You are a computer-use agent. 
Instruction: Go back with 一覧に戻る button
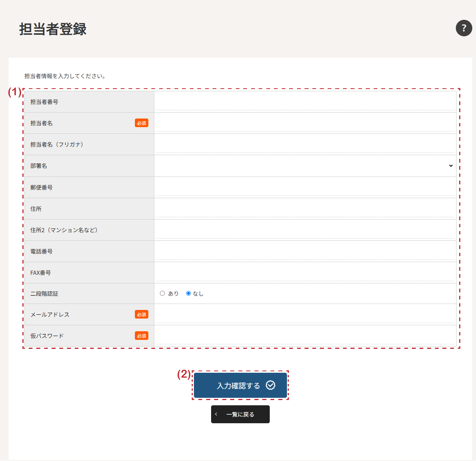click(x=240, y=414)
